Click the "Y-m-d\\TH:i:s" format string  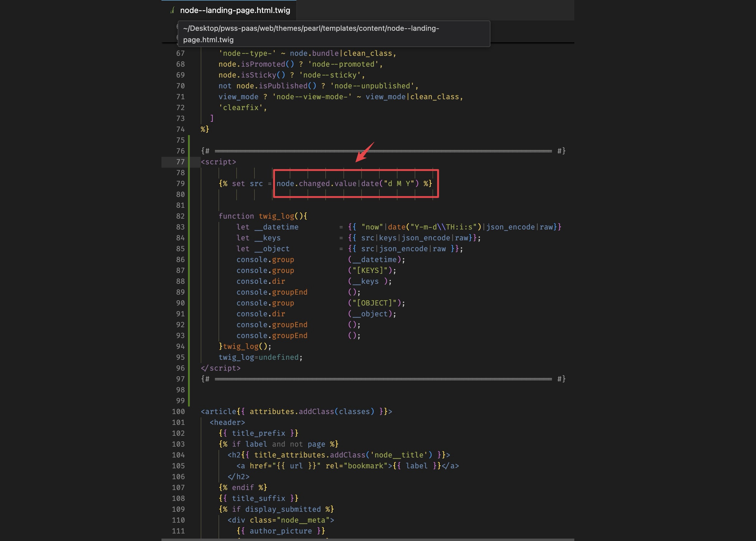(x=444, y=227)
